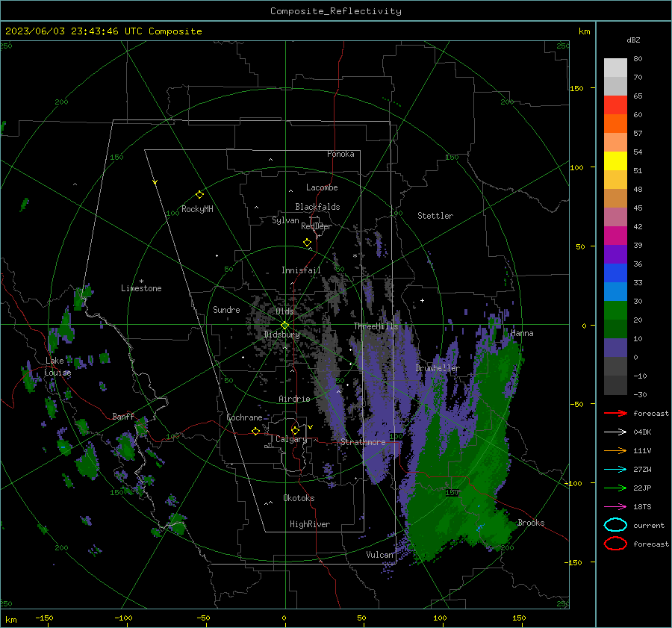Click the Calgary city label
Viewport: 672px width, 628px height.
click(x=291, y=439)
